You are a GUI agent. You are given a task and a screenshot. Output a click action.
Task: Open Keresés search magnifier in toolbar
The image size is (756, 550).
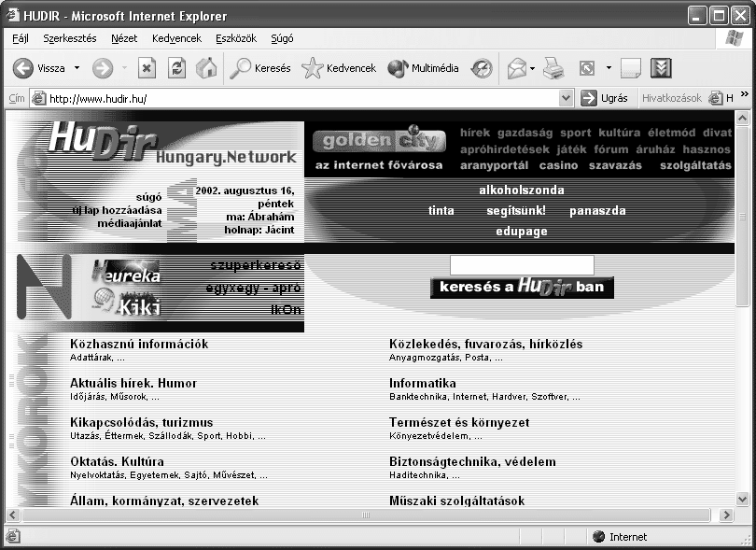tap(259, 68)
